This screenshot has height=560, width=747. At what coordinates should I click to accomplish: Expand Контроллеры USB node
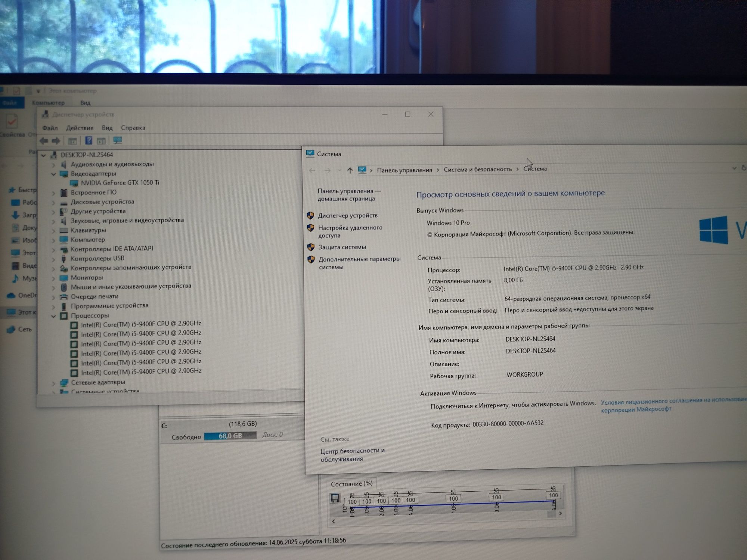(53, 259)
